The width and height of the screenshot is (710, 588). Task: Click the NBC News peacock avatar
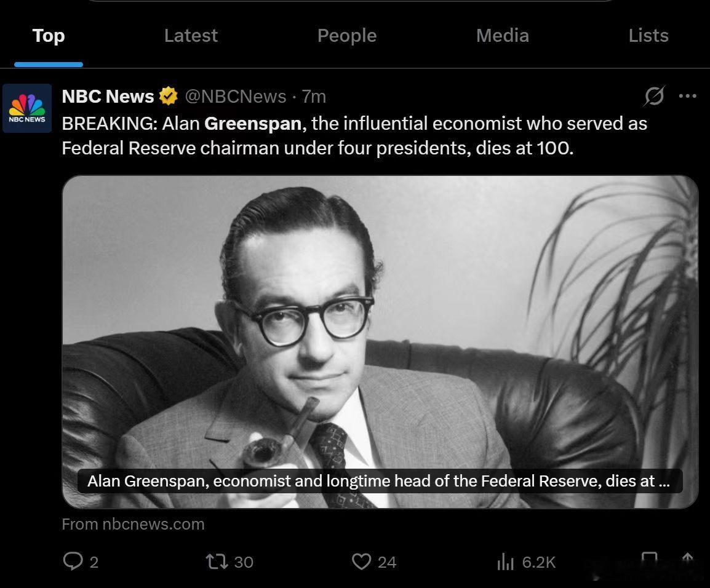(27, 108)
